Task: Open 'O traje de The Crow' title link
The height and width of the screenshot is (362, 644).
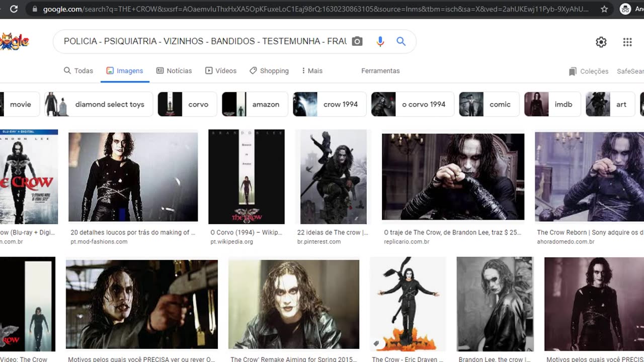Action: (453, 232)
